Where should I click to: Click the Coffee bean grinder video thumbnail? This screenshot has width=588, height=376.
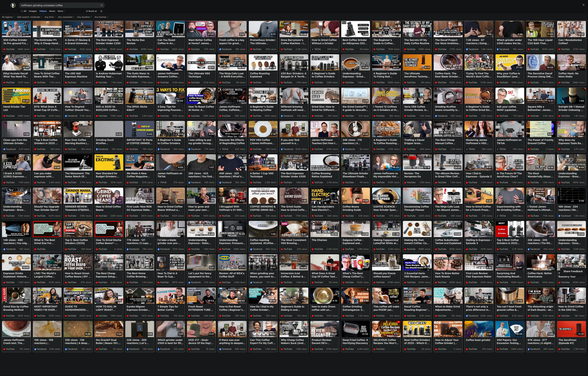point(479,329)
